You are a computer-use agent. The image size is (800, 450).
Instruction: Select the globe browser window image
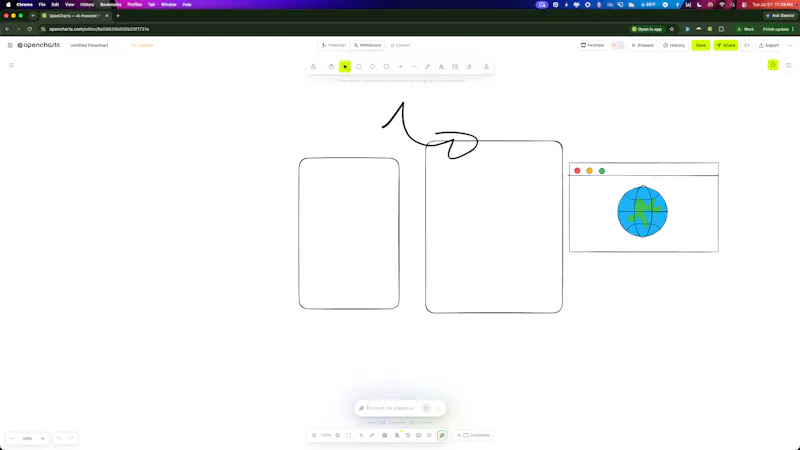coord(644,207)
